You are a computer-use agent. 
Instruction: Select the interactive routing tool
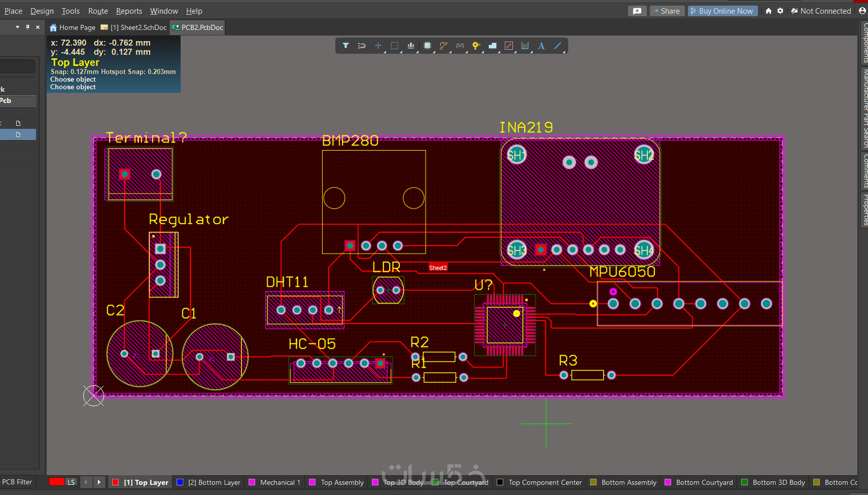pos(443,46)
